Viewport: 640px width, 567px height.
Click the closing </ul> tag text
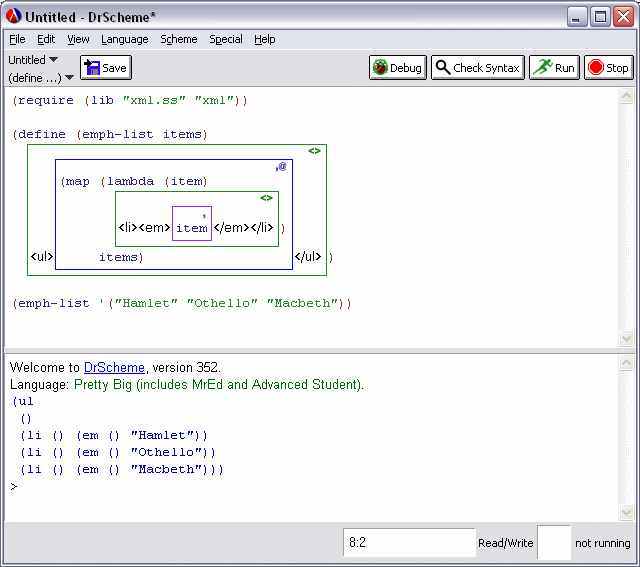(x=308, y=257)
